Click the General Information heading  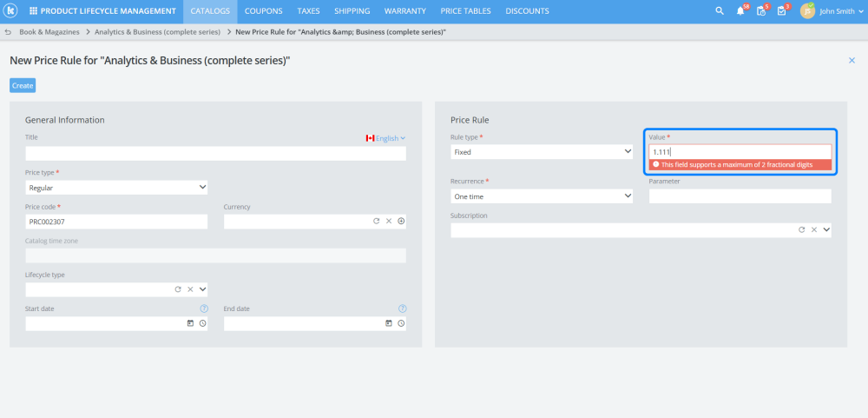[65, 120]
